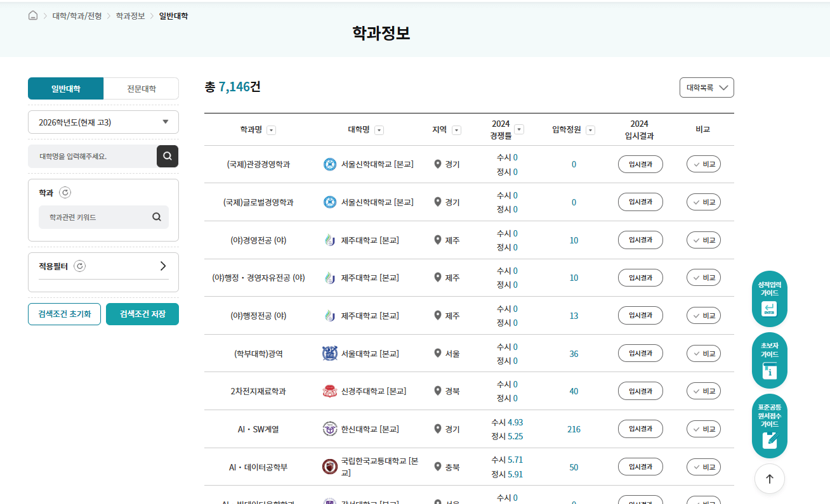830x504 pixels.
Task: Open the 학과명 column filter dropdown
Action: point(271,129)
